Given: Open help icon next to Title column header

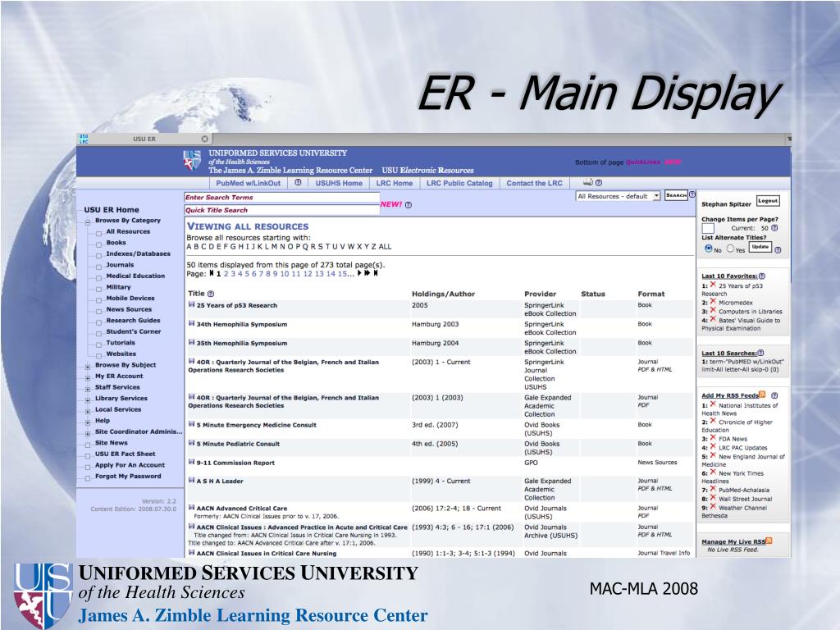Looking at the screenshot, I should point(211,294).
